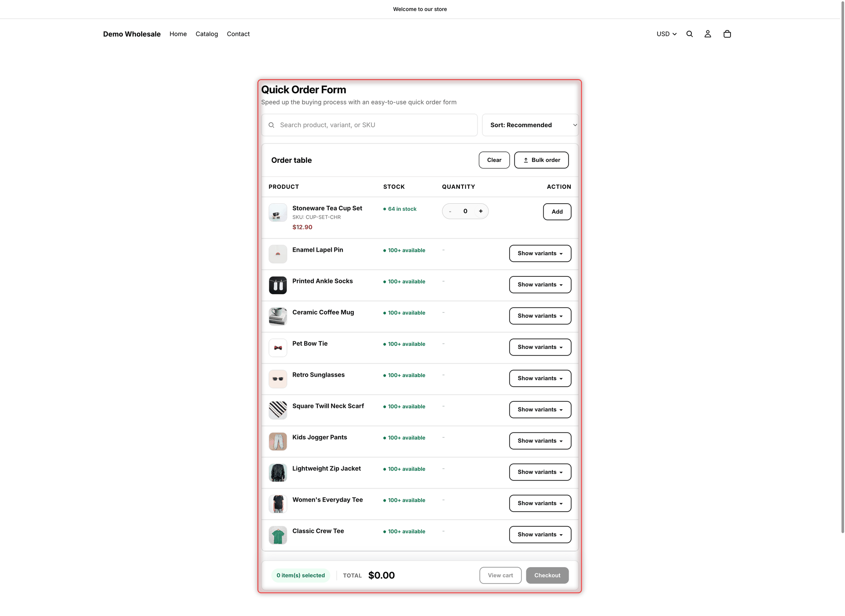Open the Sort: Recommended dropdown
This screenshot has width=845, height=616.
(x=530, y=125)
